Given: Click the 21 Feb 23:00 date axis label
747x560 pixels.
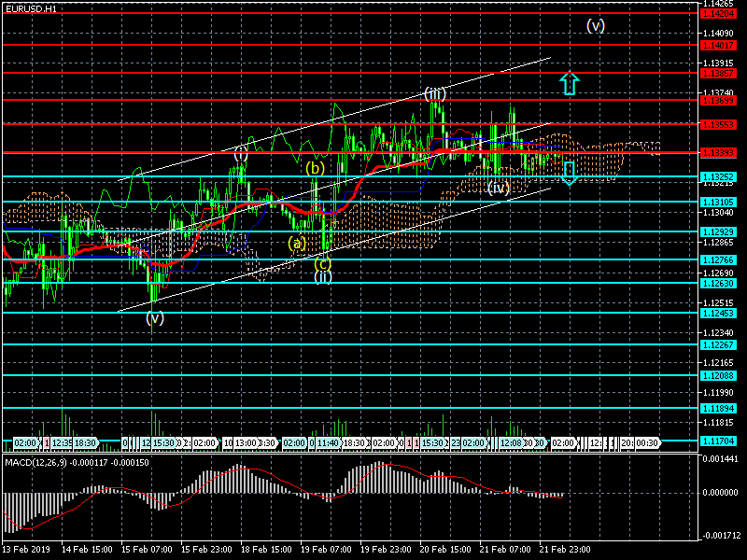Looking at the screenshot, I should pyautogui.click(x=565, y=549).
